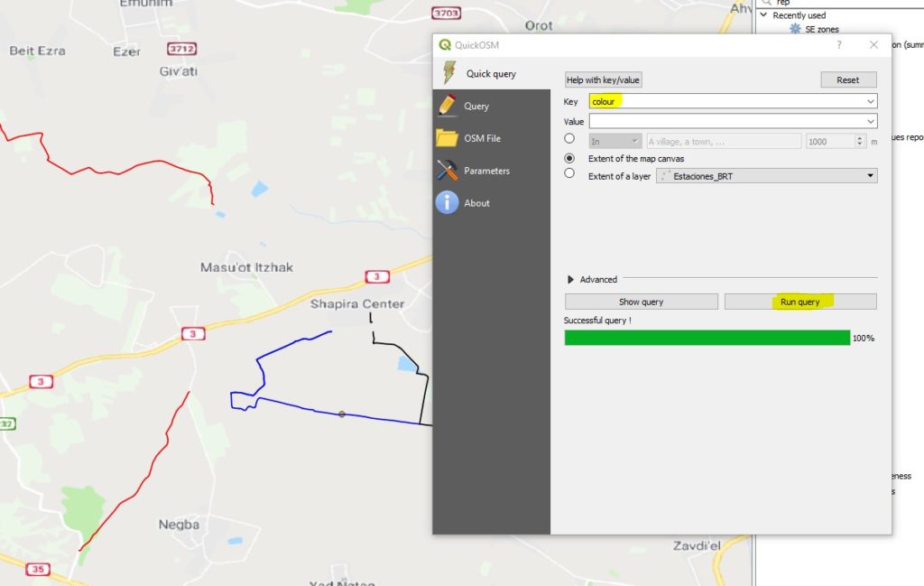Click the Run query button
The height and width of the screenshot is (586, 924).
[800, 302]
